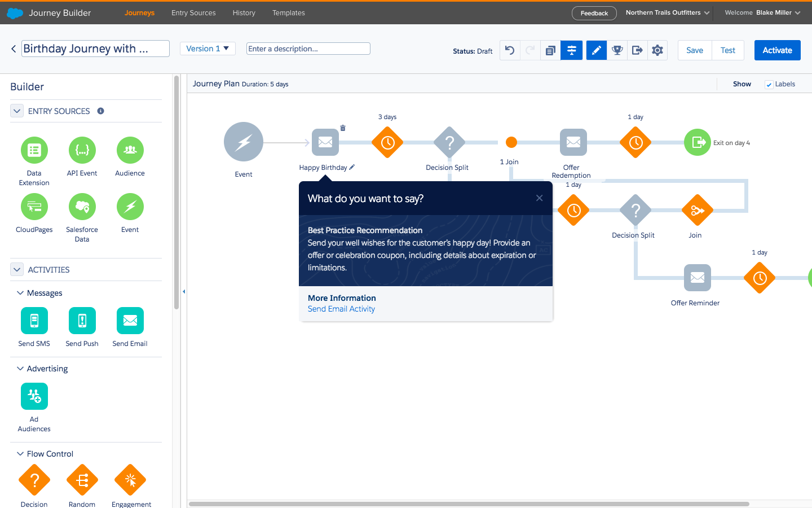Close the What do you want to say popup
The image size is (812, 508).
point(540,198)
